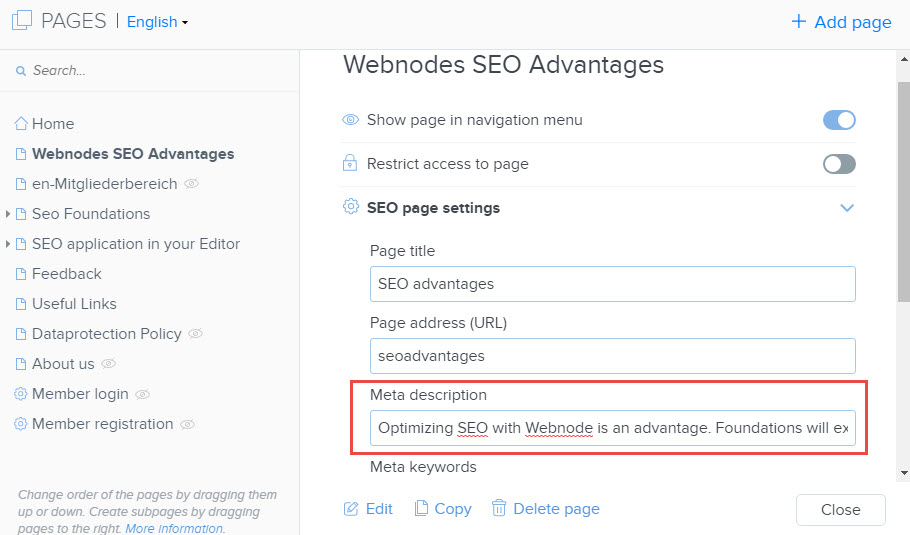Click the Page address URL field
Viewport: 910px width, 535px height.
point(613,356)
